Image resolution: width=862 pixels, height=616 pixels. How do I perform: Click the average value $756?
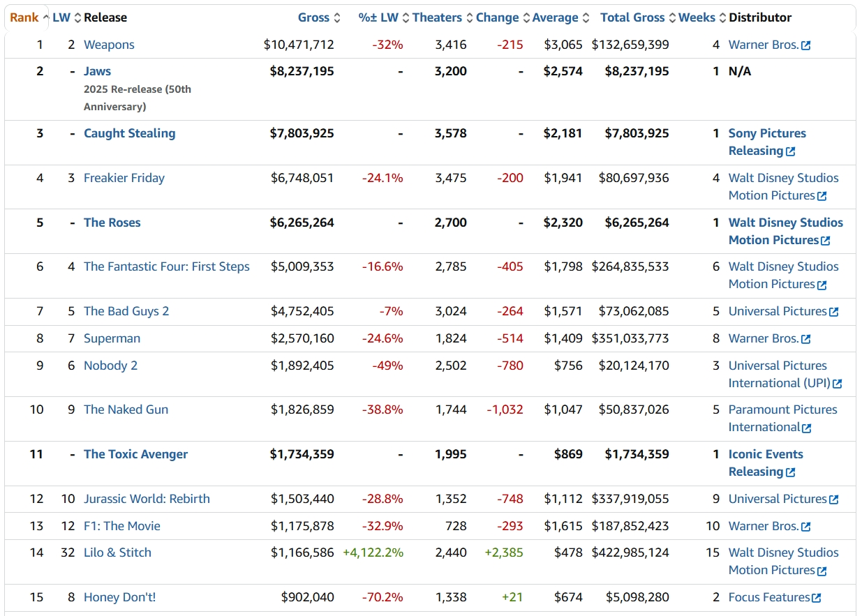pos(568,366)
